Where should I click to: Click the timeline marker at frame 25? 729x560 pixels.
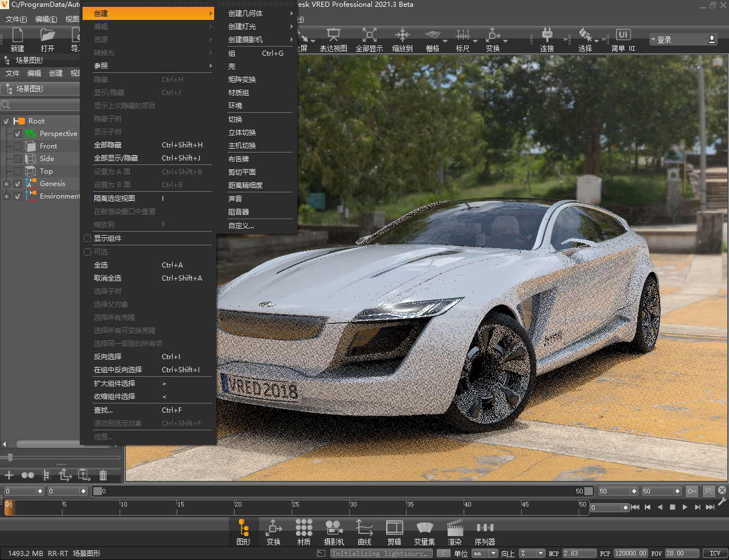tap(296, 504)
